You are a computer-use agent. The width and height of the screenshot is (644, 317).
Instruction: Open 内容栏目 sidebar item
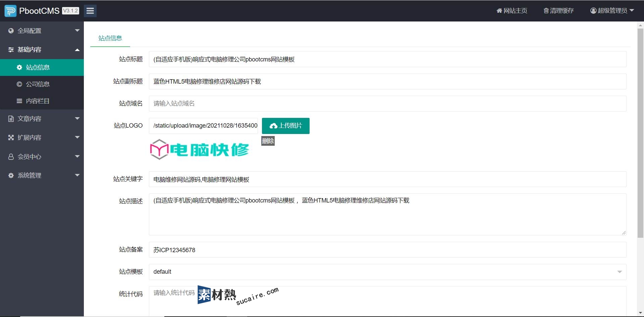click(42, 101)
